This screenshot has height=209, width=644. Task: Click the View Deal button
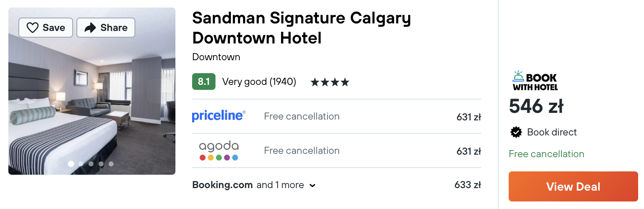573,186
